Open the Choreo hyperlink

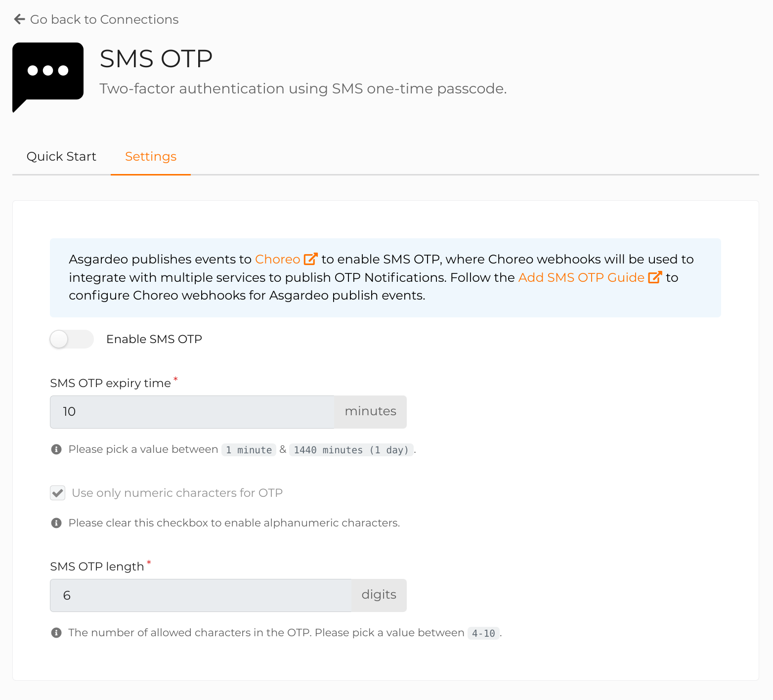coord(277,259)
